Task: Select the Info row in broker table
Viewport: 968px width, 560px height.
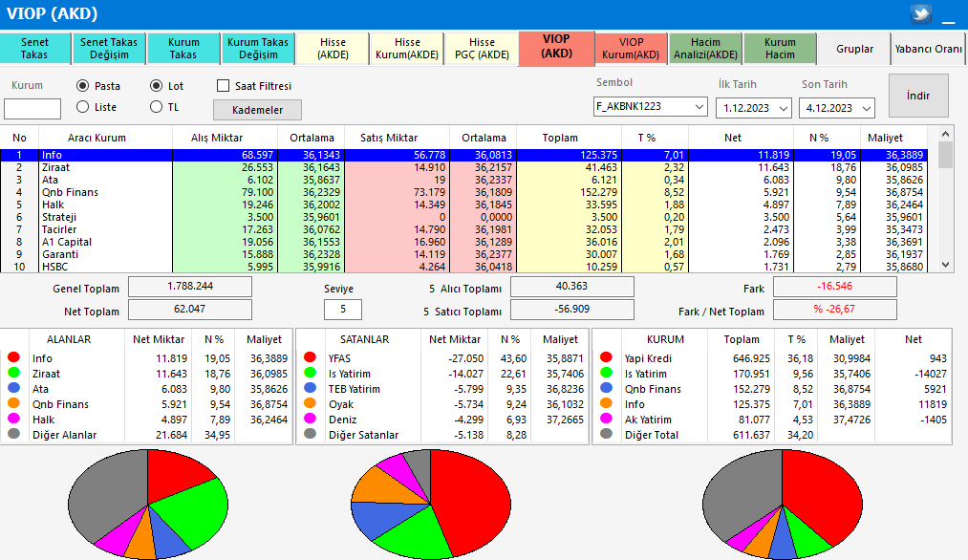Action: (x=463, y=155)
